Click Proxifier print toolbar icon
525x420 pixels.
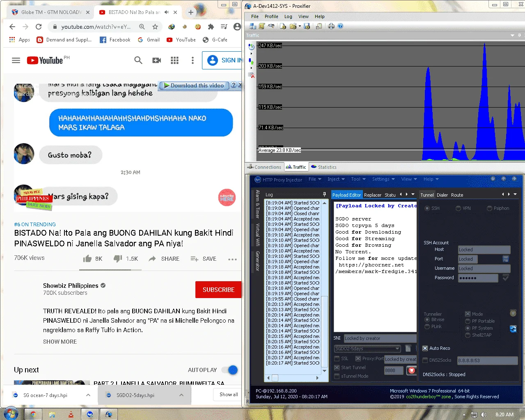(331, 26)
